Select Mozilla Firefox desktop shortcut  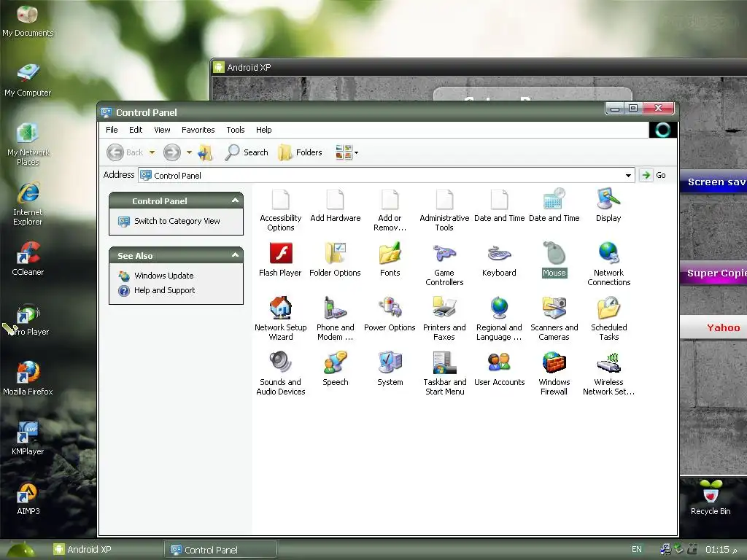(28, 378)
